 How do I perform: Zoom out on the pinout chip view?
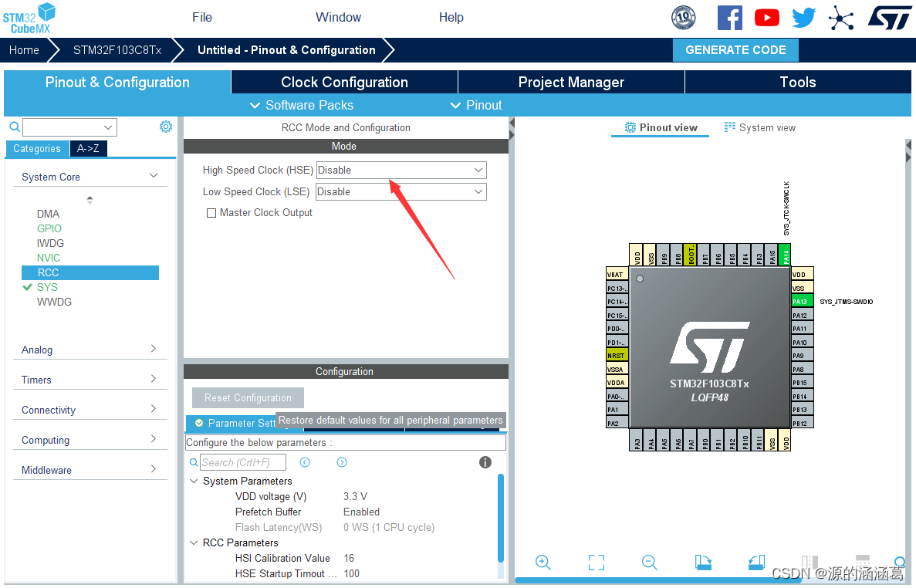tap(650, 563)
